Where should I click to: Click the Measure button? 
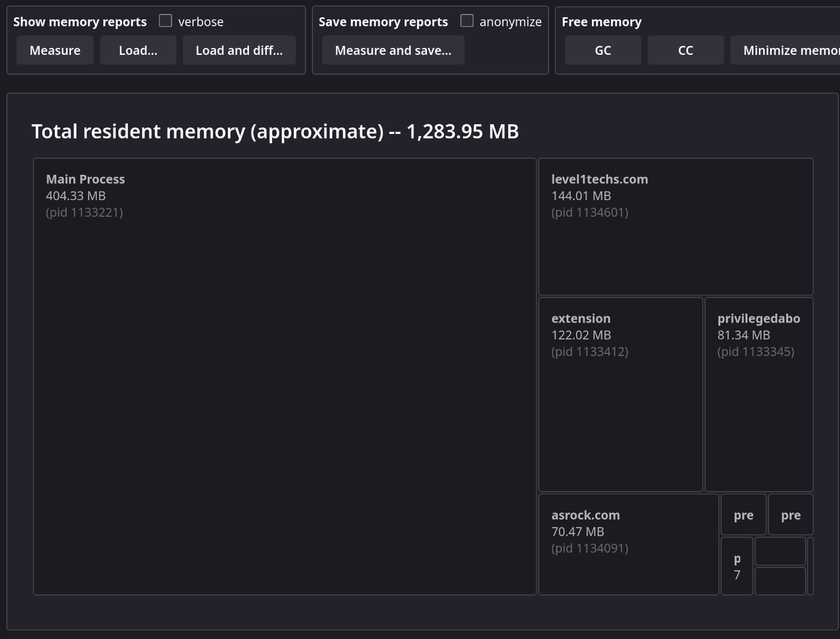tap(55, 50)
